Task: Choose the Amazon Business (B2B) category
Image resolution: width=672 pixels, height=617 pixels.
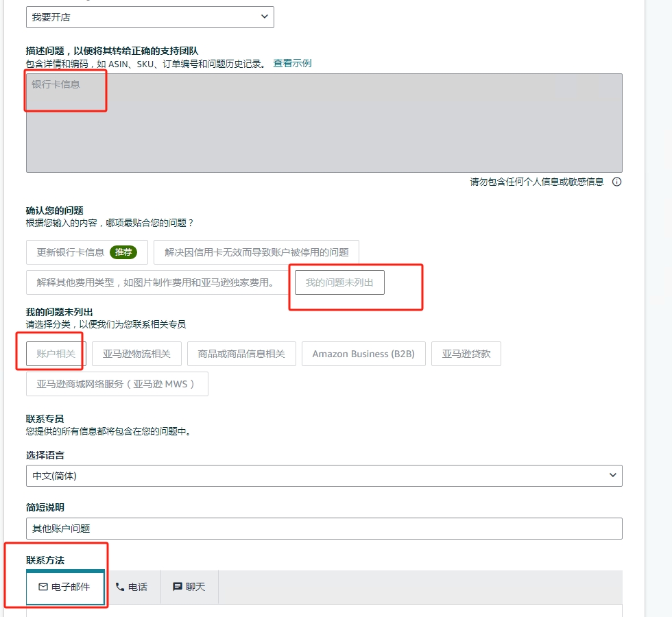Action: tap(363, 354)
